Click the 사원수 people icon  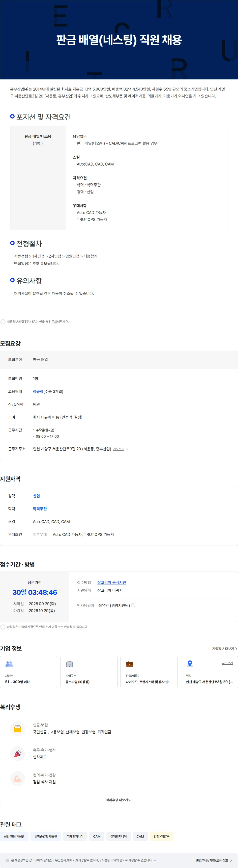click(x=9, y=664)
